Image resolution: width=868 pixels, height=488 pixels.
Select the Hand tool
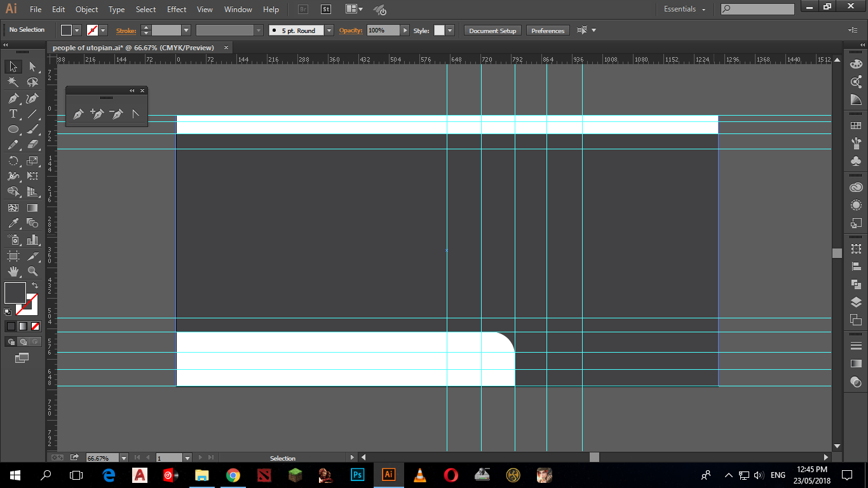[13, 271]
